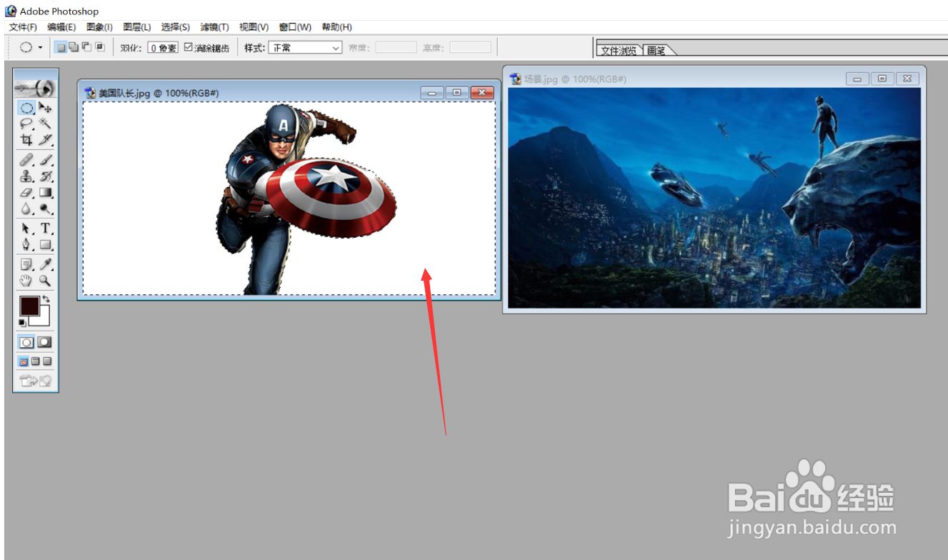Minimize the 场景.jpg document window
The height and width of the screenshot is (560, 948).
click(857, 79)
